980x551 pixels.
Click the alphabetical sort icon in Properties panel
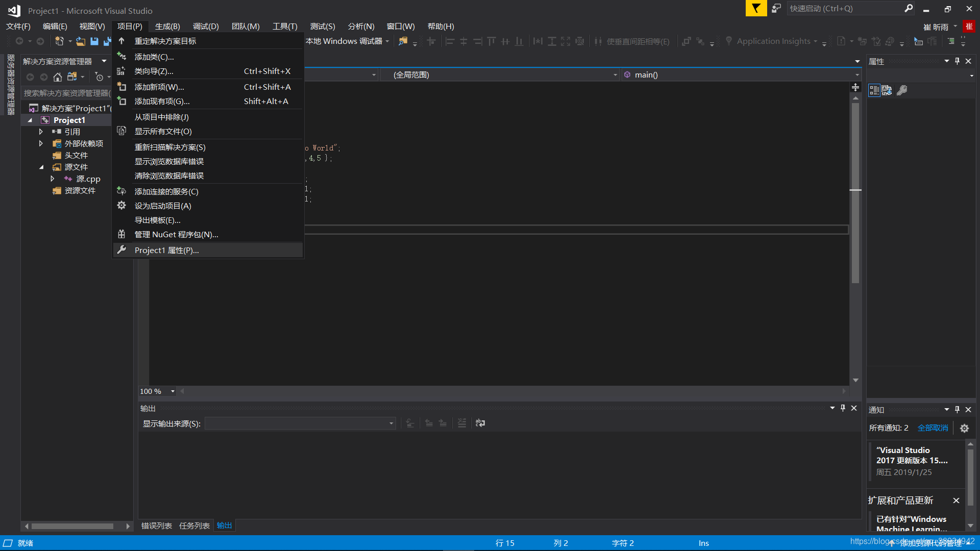click(x=887, y=90)
